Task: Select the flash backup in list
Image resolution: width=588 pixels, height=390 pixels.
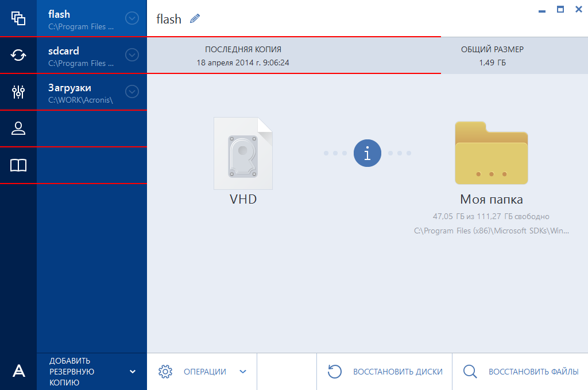Action: point(92,18)
